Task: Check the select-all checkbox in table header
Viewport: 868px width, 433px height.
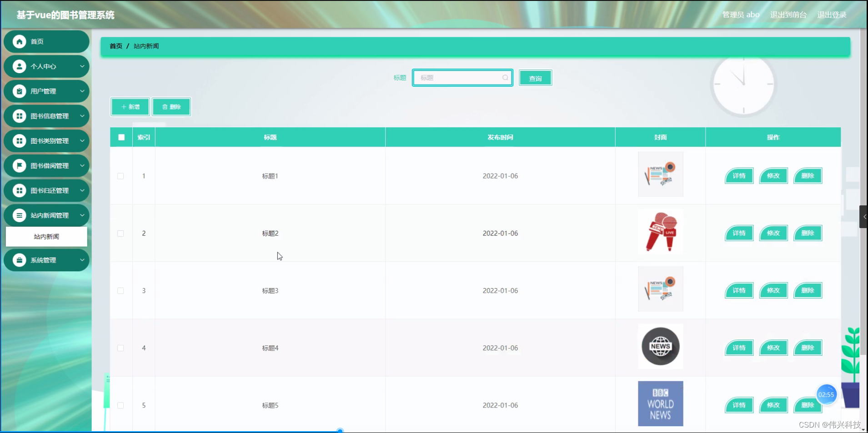Action: (121, 137)
